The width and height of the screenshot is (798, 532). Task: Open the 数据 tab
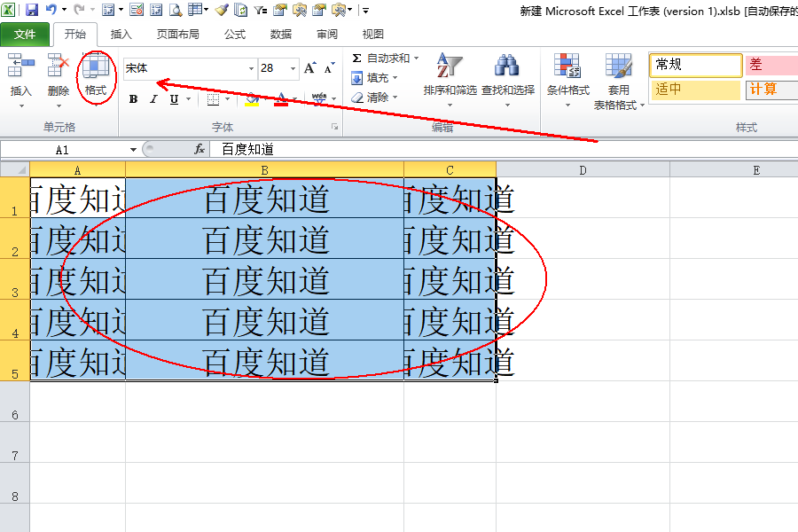[x=281, y=34]
